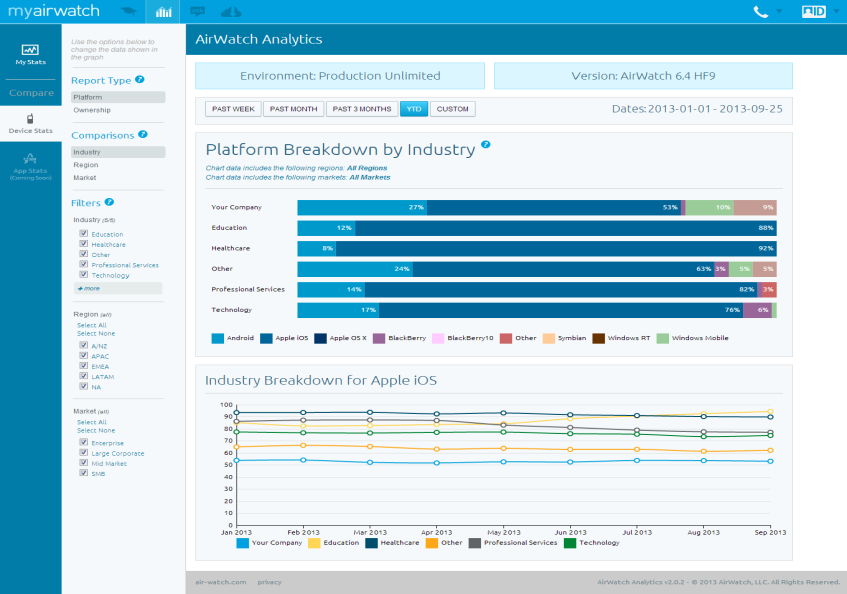847x594 pixels.
Task: Toggle the Healthcare industry checkbox
Action: pyautogui.click(x=84, y=244)
